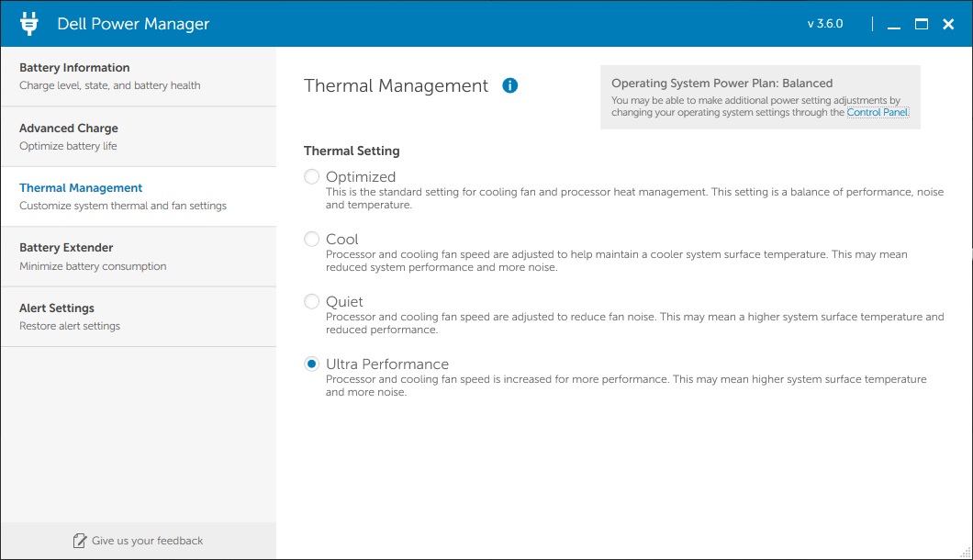Click Give us your feedback link
Screen dimensions: 973x560
[147, 541]
